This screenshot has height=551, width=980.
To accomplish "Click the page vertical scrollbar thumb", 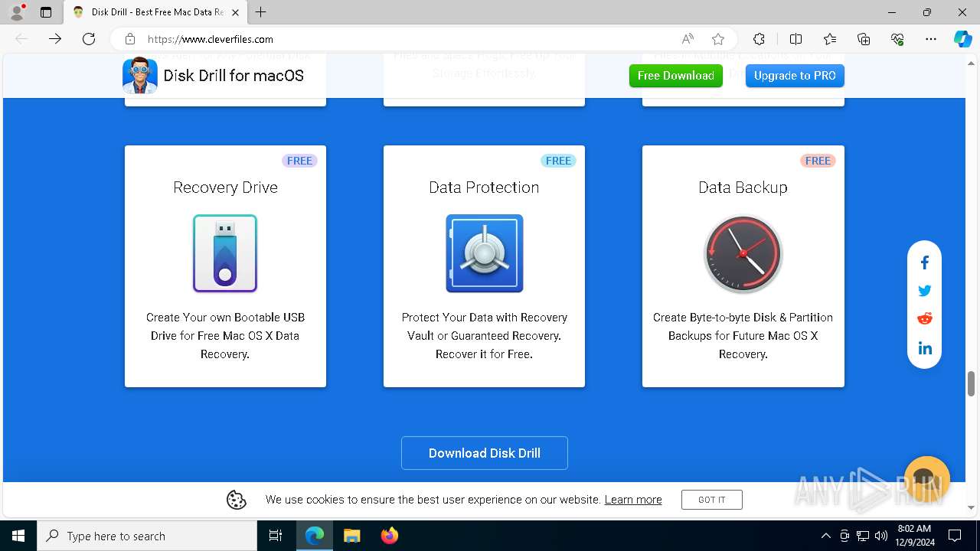I will click(971, 383).
